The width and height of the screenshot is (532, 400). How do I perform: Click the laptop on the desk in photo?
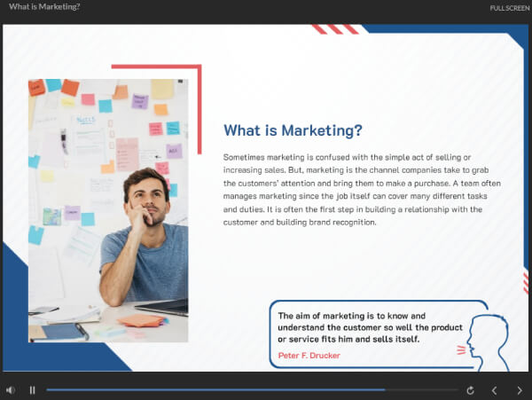(166, 307)
